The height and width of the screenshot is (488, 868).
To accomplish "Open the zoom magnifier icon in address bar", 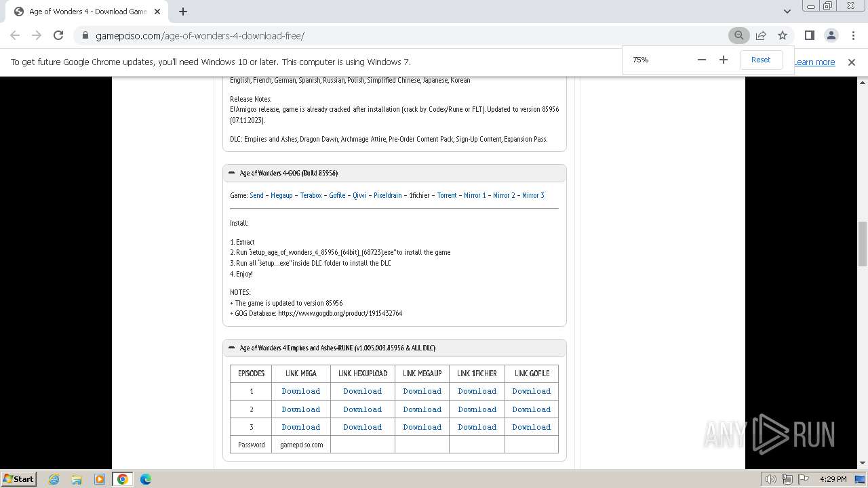I will [739, 35].
